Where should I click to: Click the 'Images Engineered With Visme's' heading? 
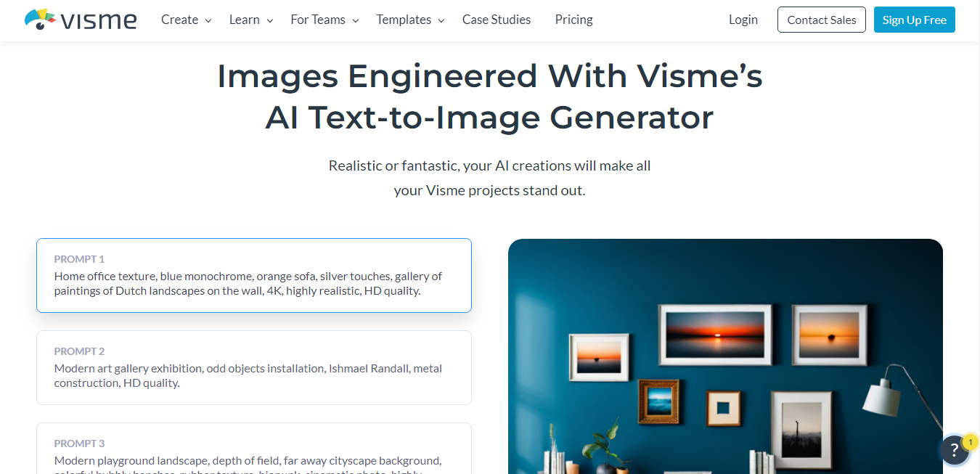(x=490, y=75)
